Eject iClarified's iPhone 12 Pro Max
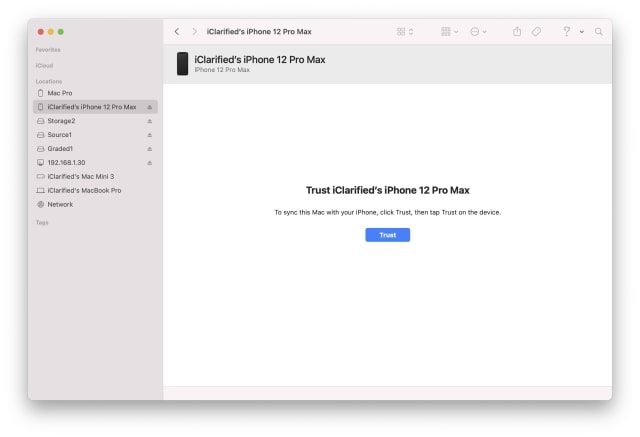640x437 pixels. click(150, 107)
